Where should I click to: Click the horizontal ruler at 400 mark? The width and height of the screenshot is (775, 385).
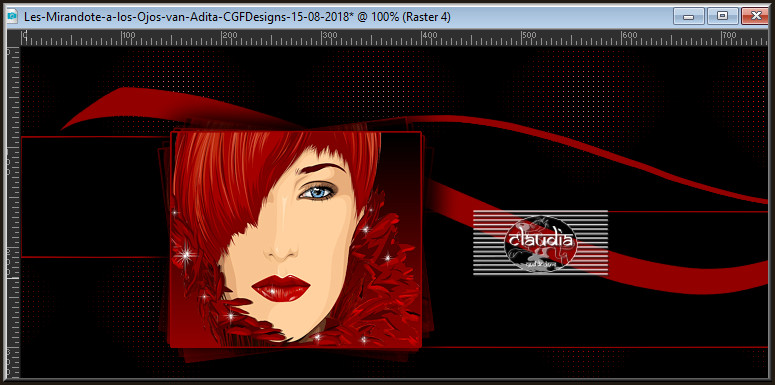click(429, 37)
